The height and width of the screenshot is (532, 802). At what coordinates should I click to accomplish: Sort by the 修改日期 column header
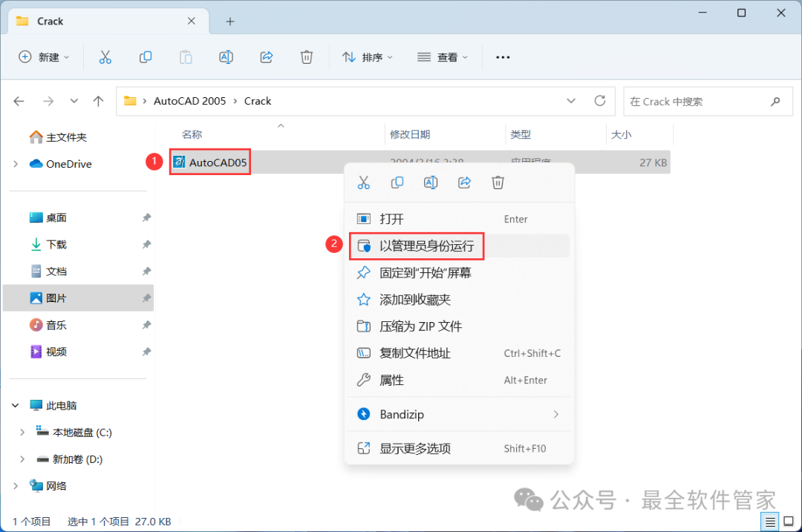pyautogui.click(x=410, y=134)
